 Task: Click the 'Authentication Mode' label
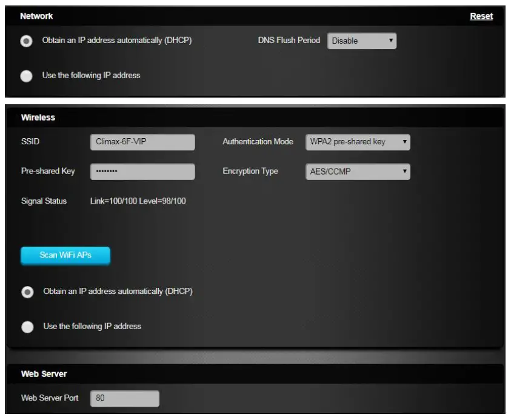click(x=258, y=141)
